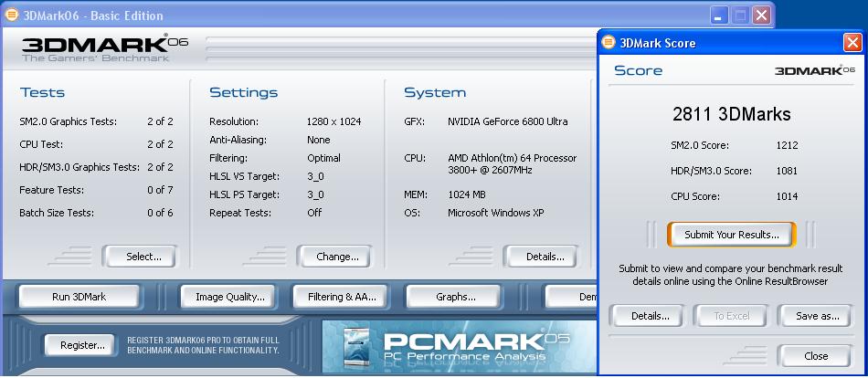This screenshot has width=868, height=378.
Task: Click CPU text AMD Athlon(tm) 64 Processor
Action: click(x=512, y=158)
